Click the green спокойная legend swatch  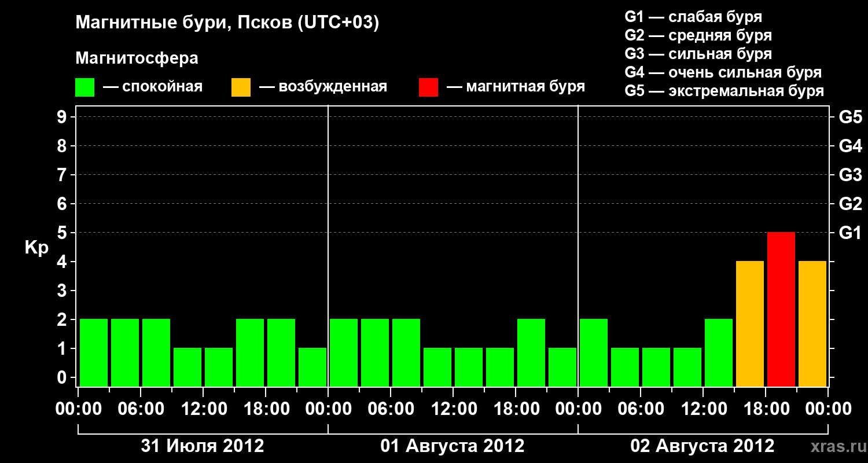coord(85,87)
